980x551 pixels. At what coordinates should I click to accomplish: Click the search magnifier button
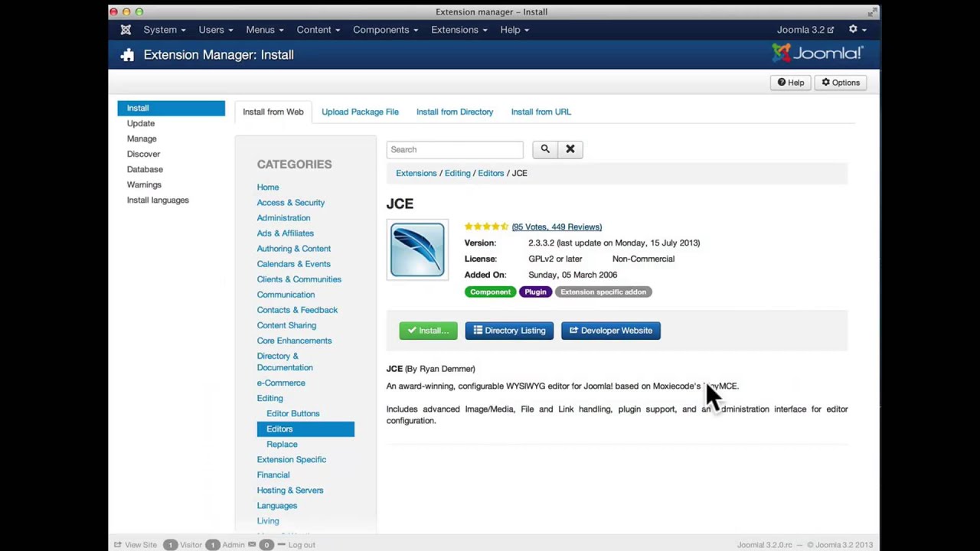click(545, 149)
